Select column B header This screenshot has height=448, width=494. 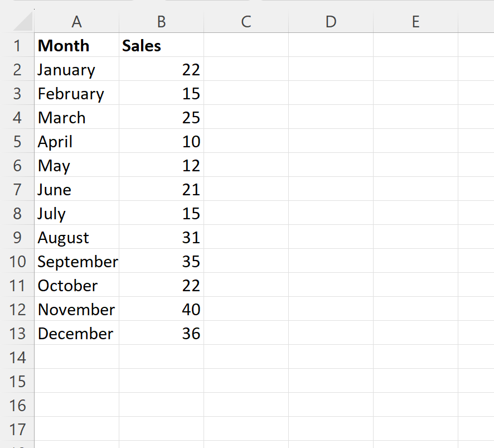[x=161, y=22]
